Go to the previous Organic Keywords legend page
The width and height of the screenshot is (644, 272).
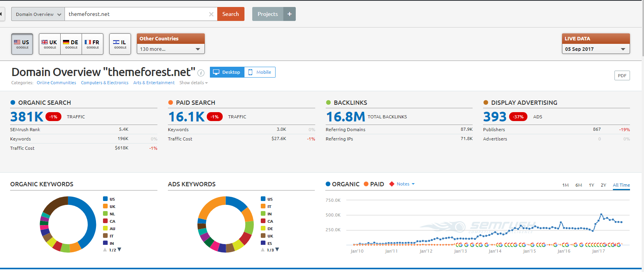[105, 250]
